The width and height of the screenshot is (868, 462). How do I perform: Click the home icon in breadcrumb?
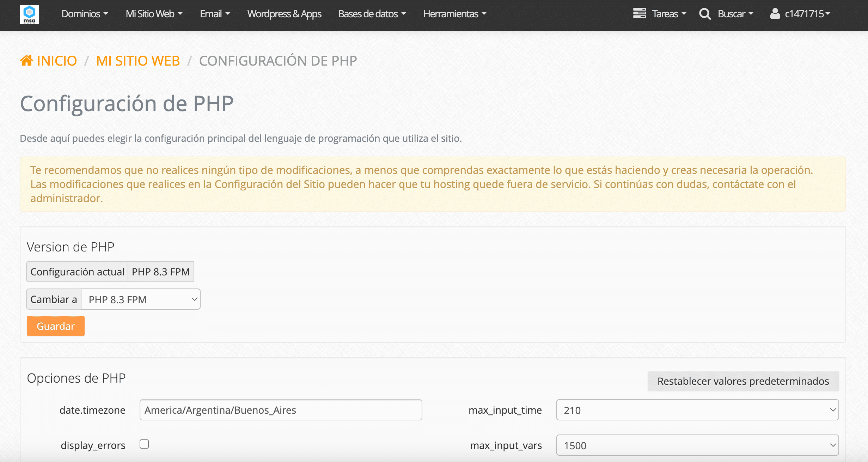click(x=26, y=61)
